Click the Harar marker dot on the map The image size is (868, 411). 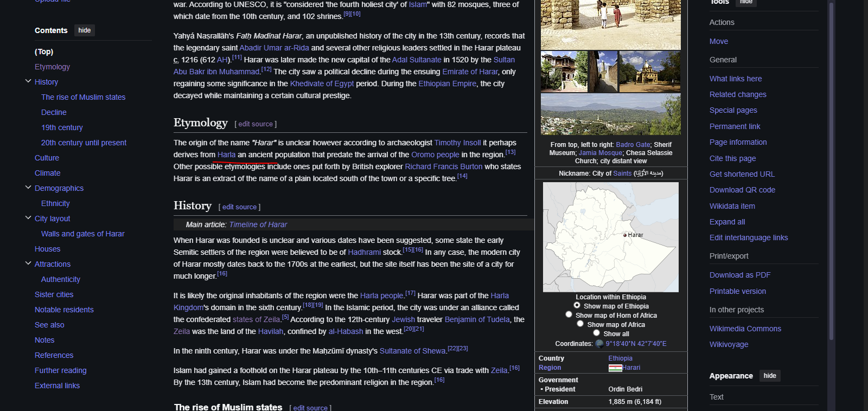click(625, 235)
